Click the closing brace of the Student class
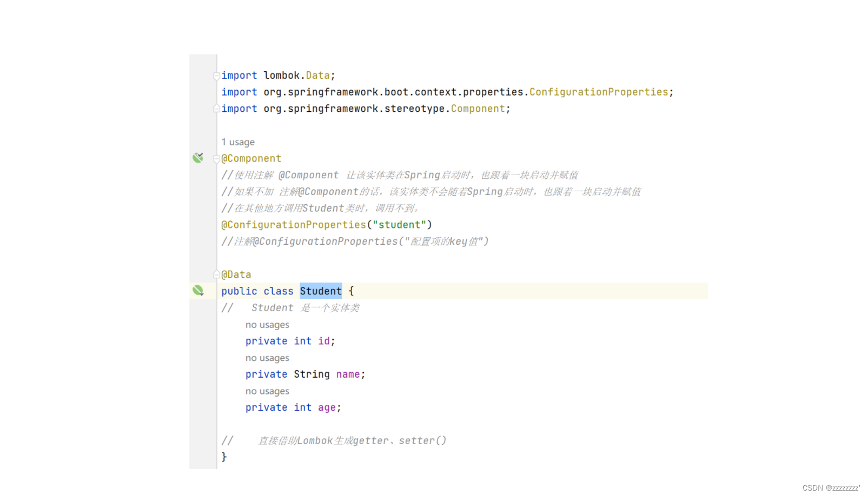The image size is (868, 496). pos(224,457)
